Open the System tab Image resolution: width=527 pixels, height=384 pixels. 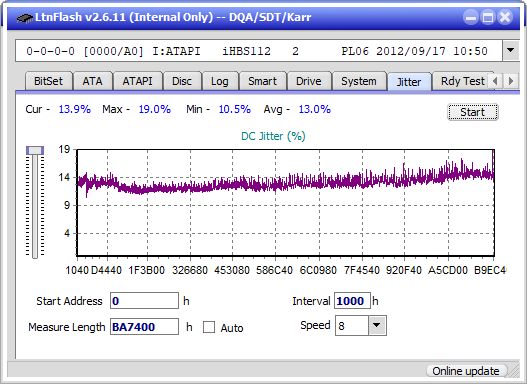tap(359, 81)
